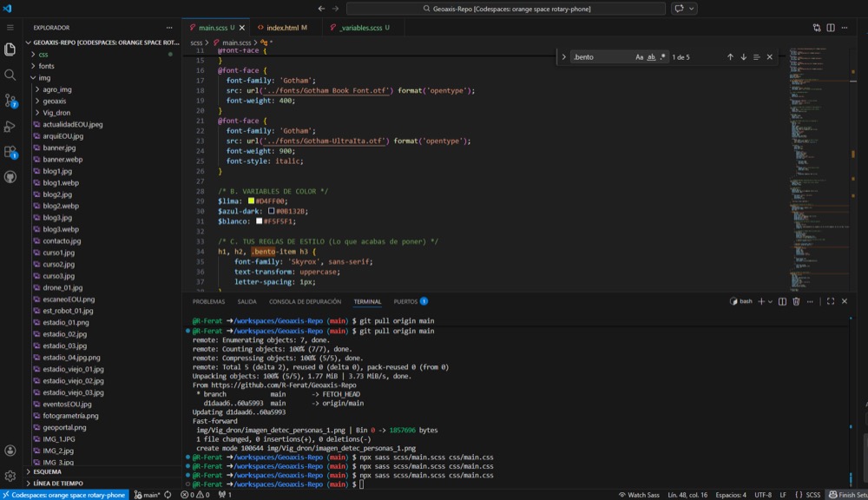The width and height of the screenshot is (868, 500).
Task: Toggle find in selection
Action: coord(756,57)
